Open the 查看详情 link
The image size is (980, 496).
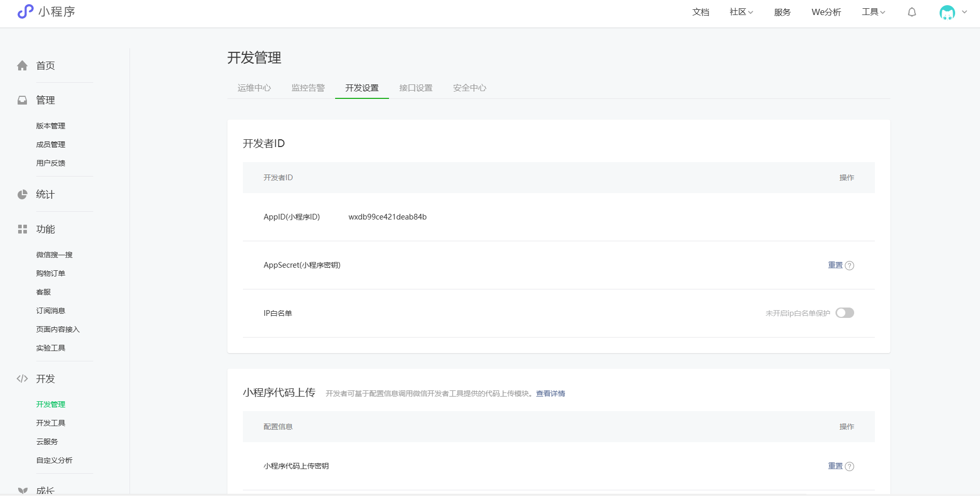click(550, 393)
